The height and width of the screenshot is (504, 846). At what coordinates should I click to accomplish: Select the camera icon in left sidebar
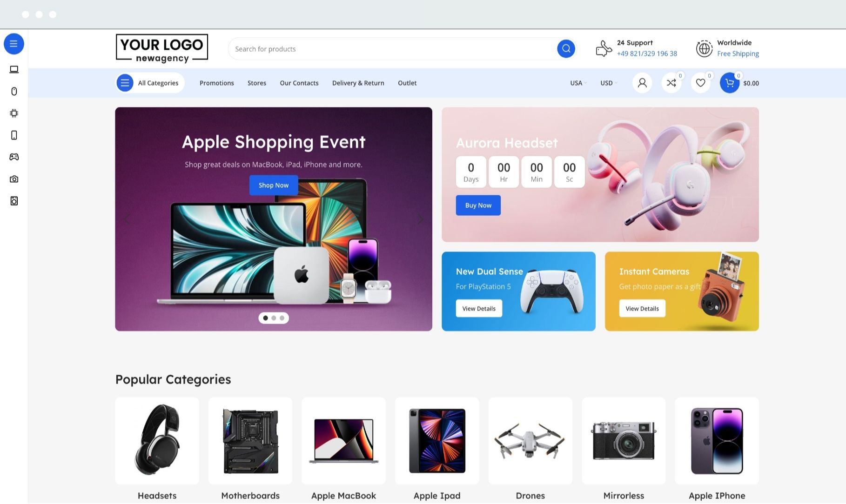(14, 179)
